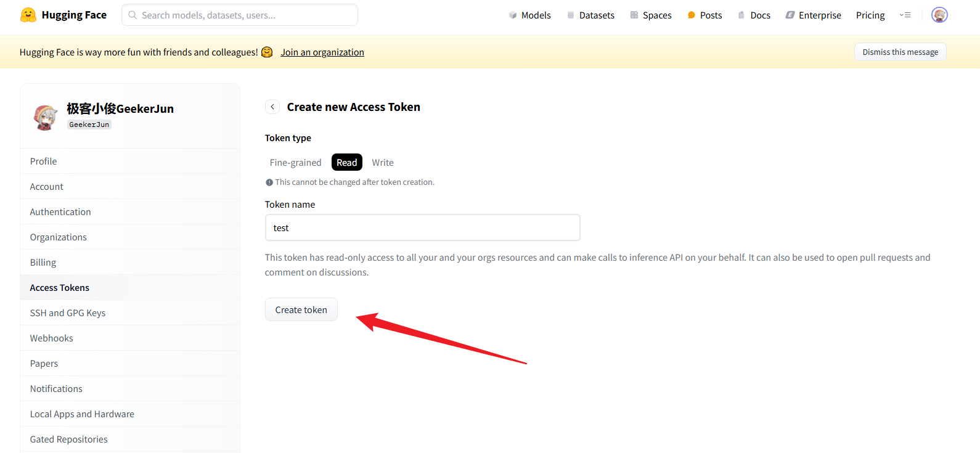Viewport: 980px width, 453px height.
Task: Click the Hugging Face emoji logo
Action: point(28,15)
